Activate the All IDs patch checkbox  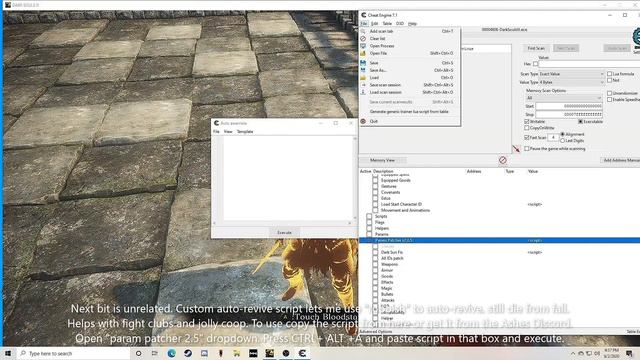[x=375, y=258]
